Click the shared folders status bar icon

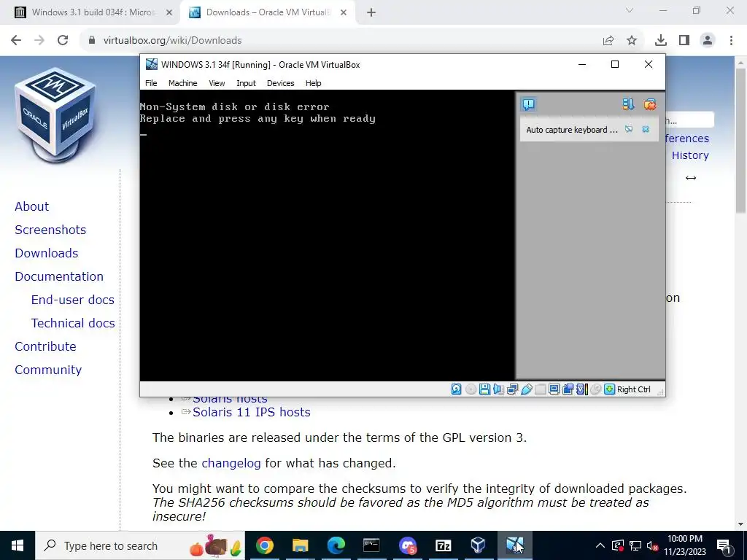(x=541, y=389)
